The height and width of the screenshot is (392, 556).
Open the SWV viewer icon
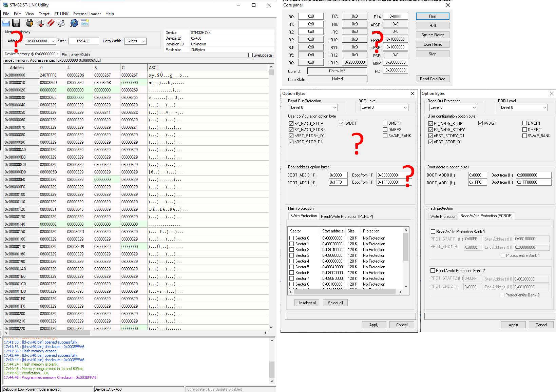84,23
